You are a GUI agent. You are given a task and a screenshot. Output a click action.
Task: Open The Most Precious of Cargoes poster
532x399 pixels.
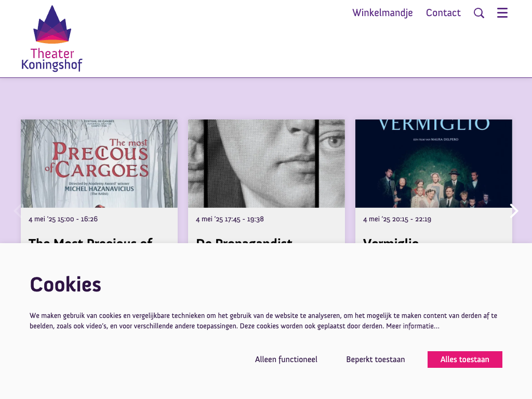pyautogui.click(x=99, y=164)
